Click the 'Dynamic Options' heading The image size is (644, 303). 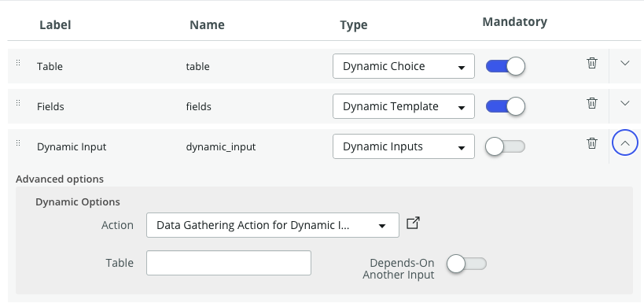click(78, 202)
